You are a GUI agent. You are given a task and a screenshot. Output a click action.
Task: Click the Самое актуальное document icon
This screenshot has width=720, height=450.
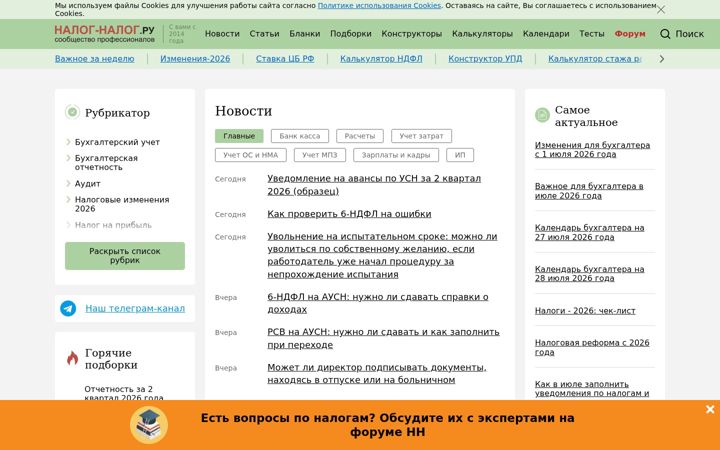pos(542,115)
